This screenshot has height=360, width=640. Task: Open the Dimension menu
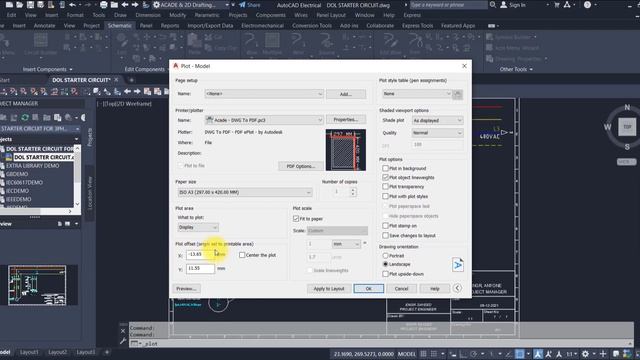[x=148, y=15]
